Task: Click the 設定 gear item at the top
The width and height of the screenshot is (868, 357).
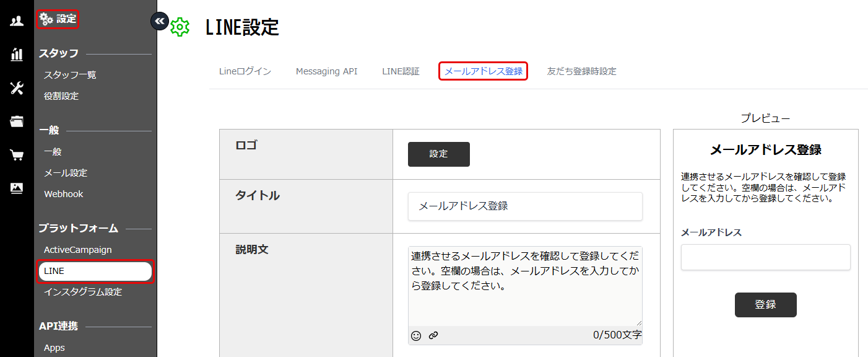Action: point(58,19)
